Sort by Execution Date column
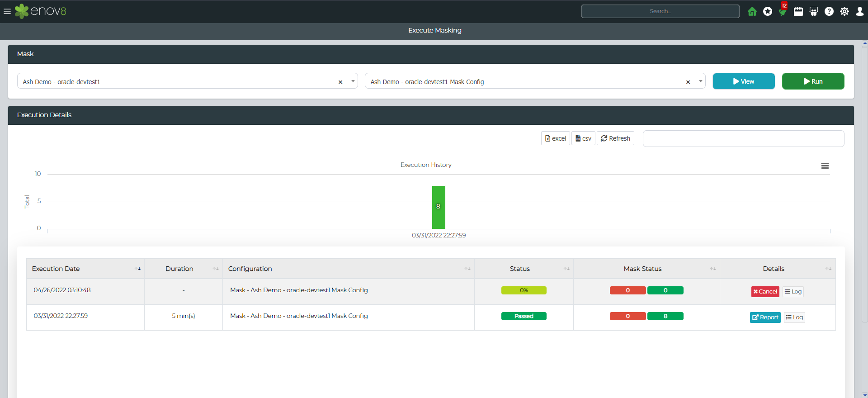Image resolution: width=868 pixels, height=398 pixels. [x=85, y=269]
